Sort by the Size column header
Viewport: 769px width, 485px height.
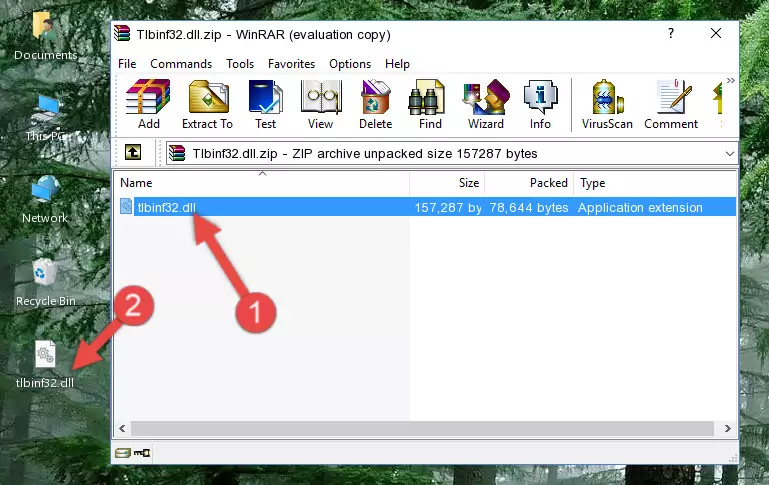[x=447, y=183]
